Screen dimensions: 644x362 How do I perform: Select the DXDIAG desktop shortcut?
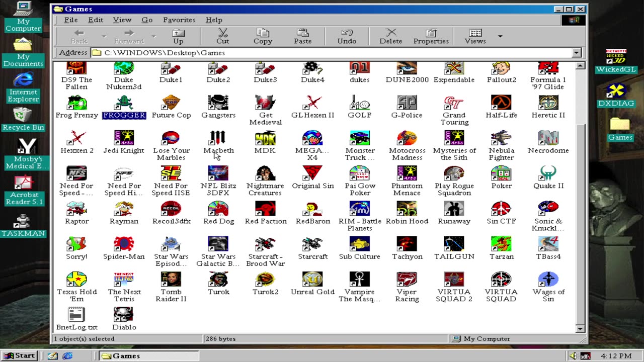click(616, 96)
